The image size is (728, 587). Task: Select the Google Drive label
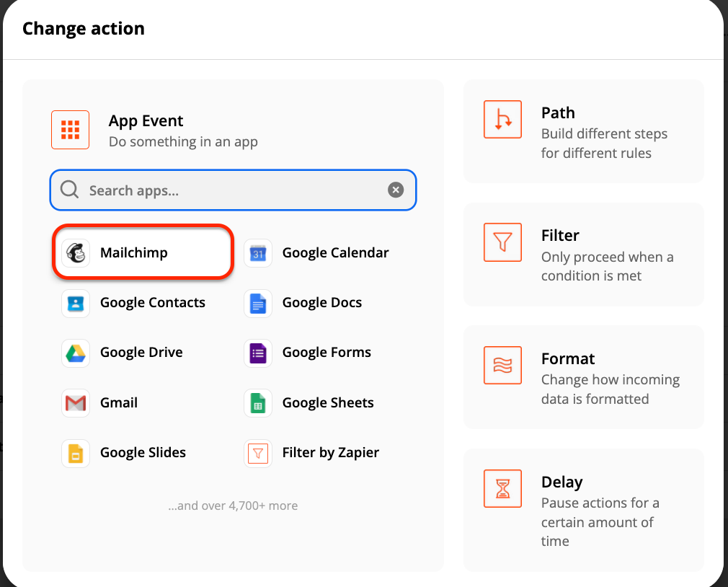pyautogui.click(x=141, y=353)
